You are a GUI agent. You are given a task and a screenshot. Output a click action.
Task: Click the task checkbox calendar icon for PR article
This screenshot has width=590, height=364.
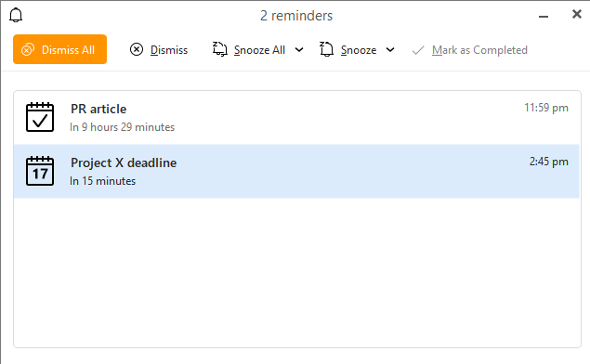[x=40, y=117]
